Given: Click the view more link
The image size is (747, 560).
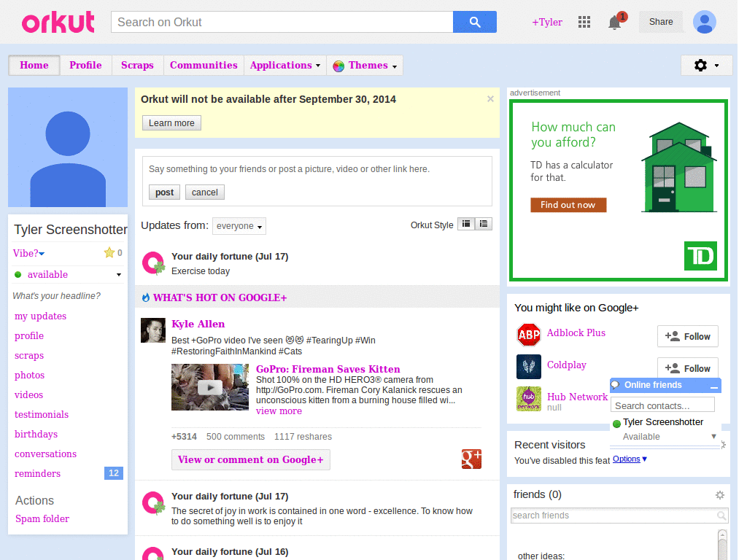Looking at the screenshot, I should pyautogui.click(x=279, y=411).
